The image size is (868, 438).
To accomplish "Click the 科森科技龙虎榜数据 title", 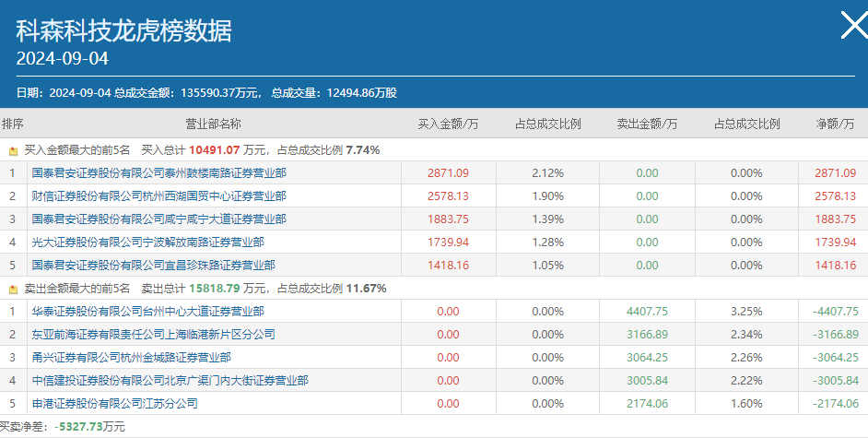I will (x=123, y=31).
